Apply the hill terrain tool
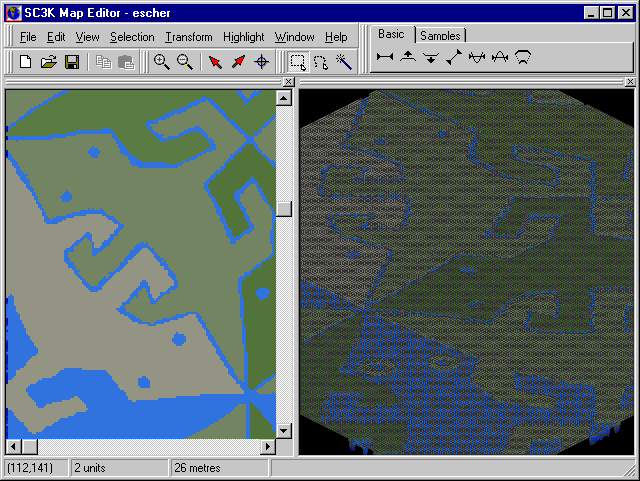Image resolution: width=640 pixels, height=481 pixels. click(x=500, y=57)
